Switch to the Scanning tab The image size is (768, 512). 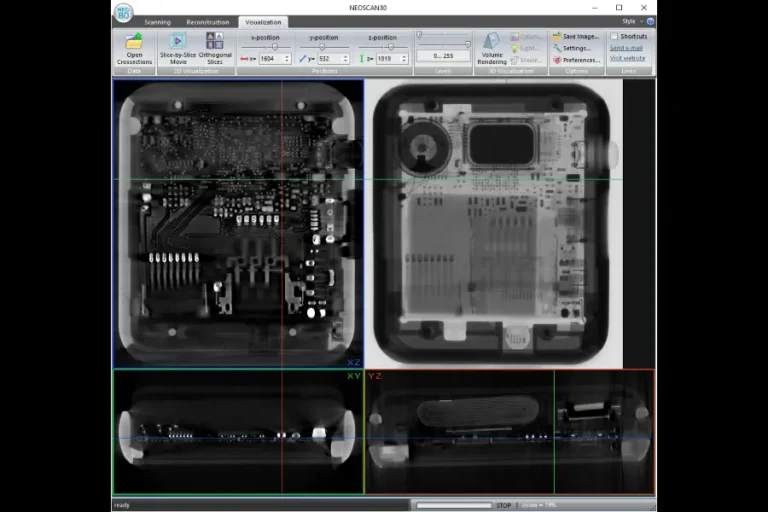click(x=157, y=21)
